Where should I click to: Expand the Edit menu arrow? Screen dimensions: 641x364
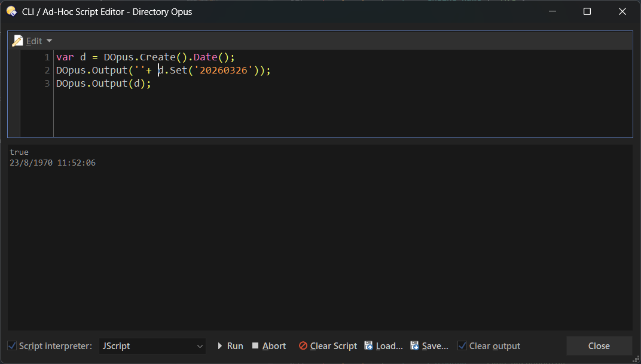(49, 41)
